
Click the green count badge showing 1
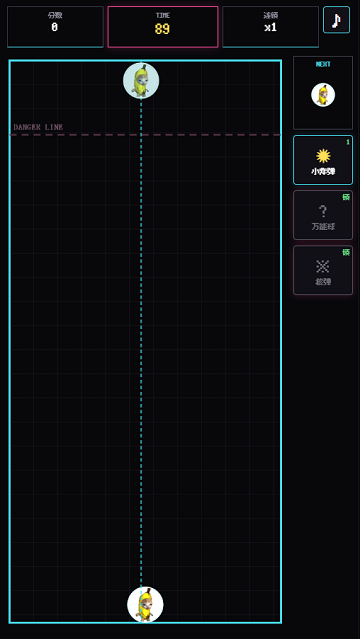coord(348,142)
